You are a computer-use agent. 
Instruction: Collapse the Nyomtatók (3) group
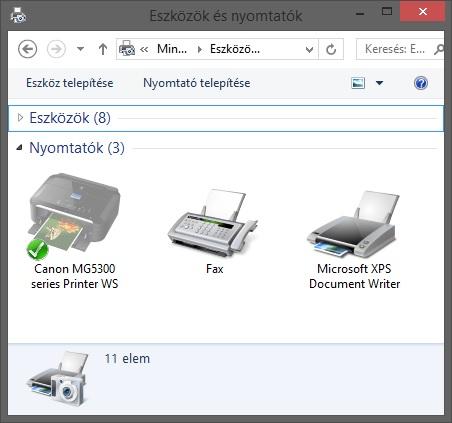pyautogui.click(x=20, y=147)
